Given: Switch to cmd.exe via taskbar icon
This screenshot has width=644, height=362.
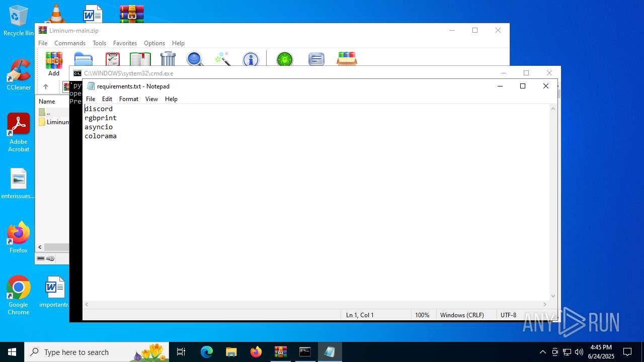Looking at the screenshot, I should 305,352.
